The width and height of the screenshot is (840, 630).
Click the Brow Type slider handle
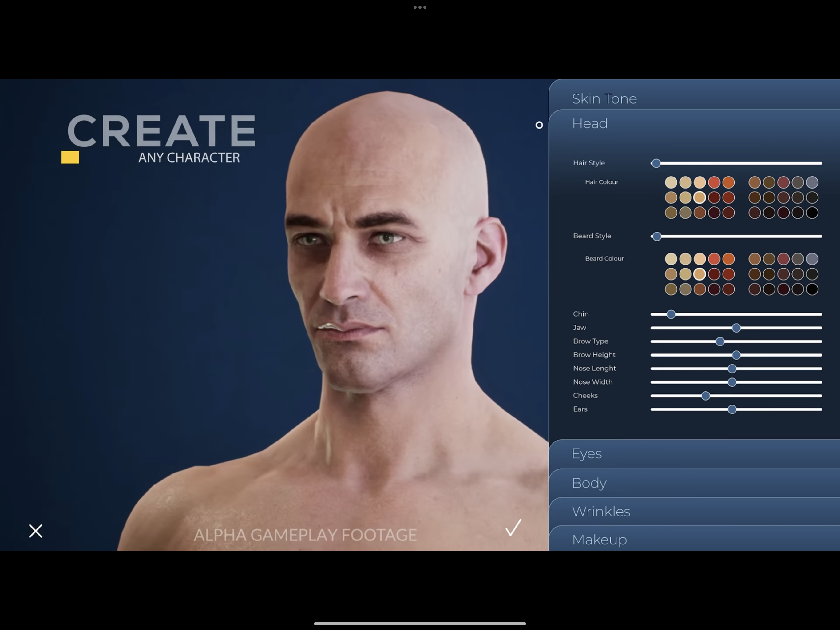[720, 341]
